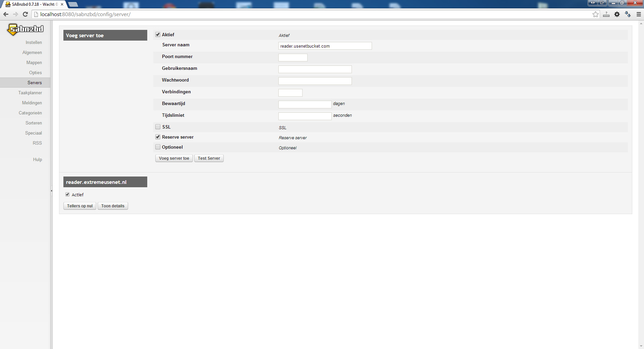This screenshot has height=349, width=644.
Task: Open Chrome hamburger menu
Action: pyautogui.click(x=639, y=14)
